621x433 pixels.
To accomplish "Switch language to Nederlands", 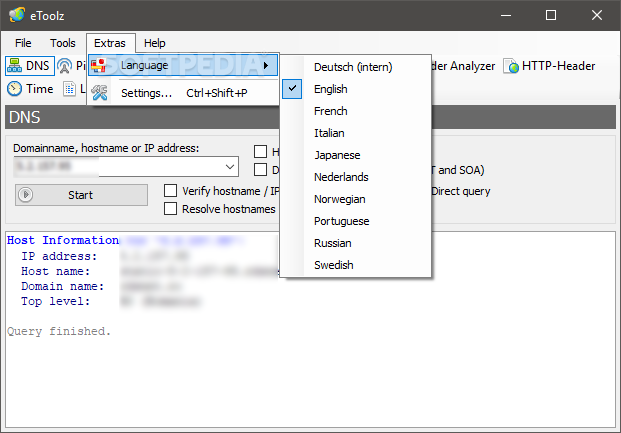I will (x=355, y=177).
